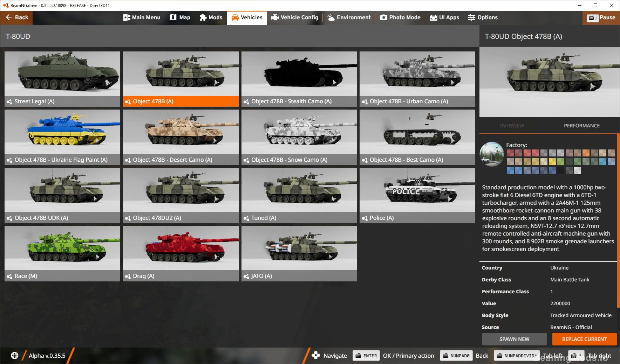
Task: Click the asterisk key hint for Tab right
Action: pyautogui.click(x=577, y=356)
